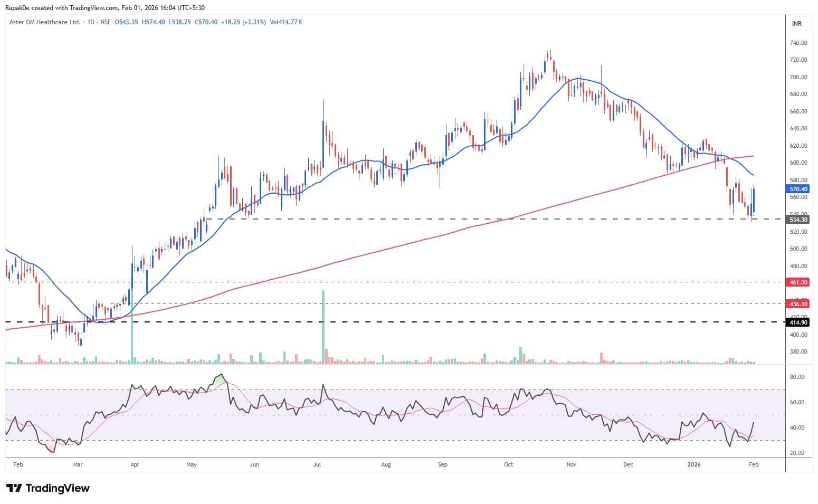
Task: Select the high value H574.40
Action: [x=154, y=22]
